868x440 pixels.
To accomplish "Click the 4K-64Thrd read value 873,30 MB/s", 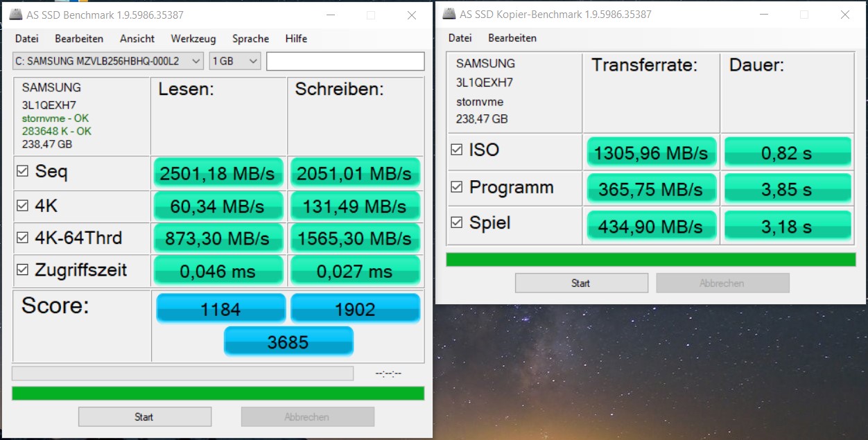I will coord(218,238).
